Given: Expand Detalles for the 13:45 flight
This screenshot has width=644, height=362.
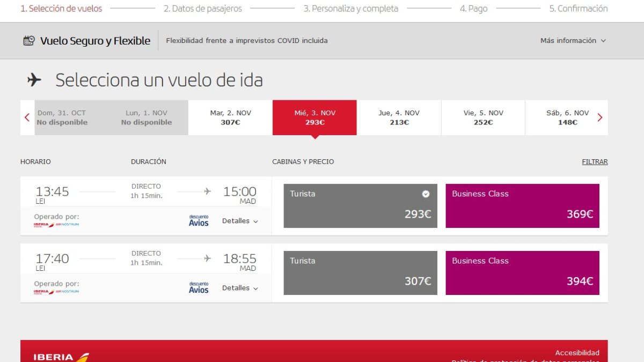Looking at the screenshot, I should tap(240, 221).
